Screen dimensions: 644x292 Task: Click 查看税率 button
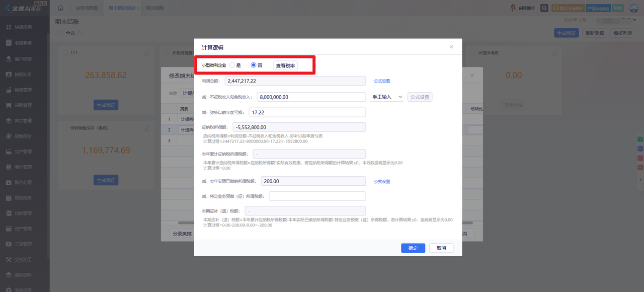285,65
